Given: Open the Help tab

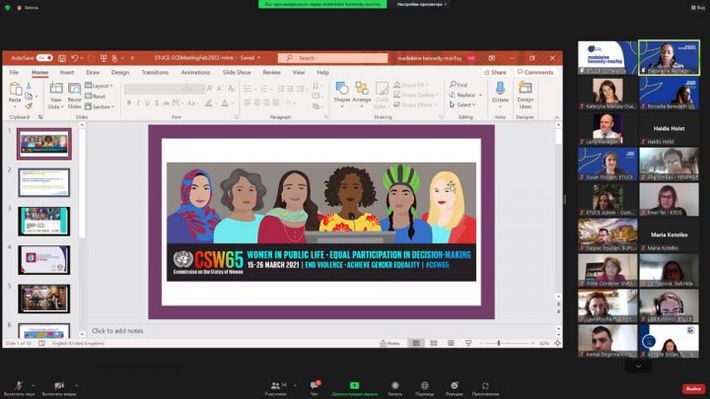Looking at the screenshot, I should coord(322,72).
